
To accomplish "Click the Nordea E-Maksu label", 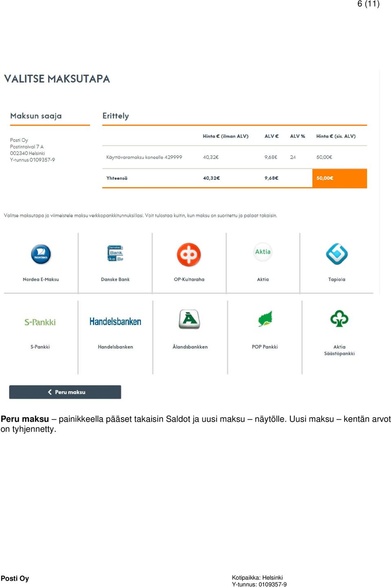I will point(41,279).
